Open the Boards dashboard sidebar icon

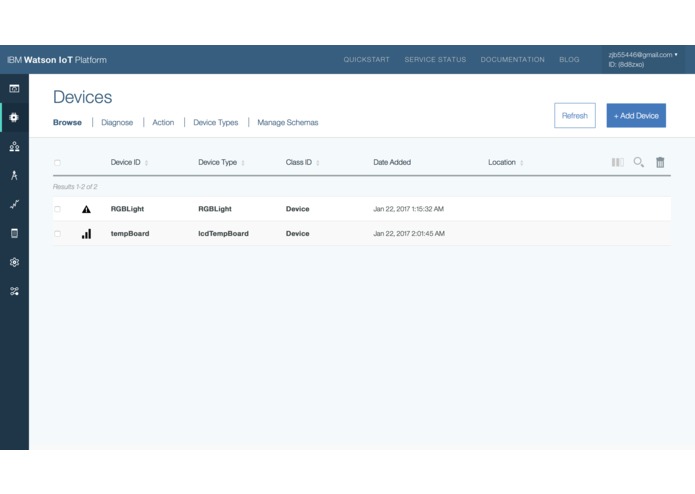pos(14,89)
